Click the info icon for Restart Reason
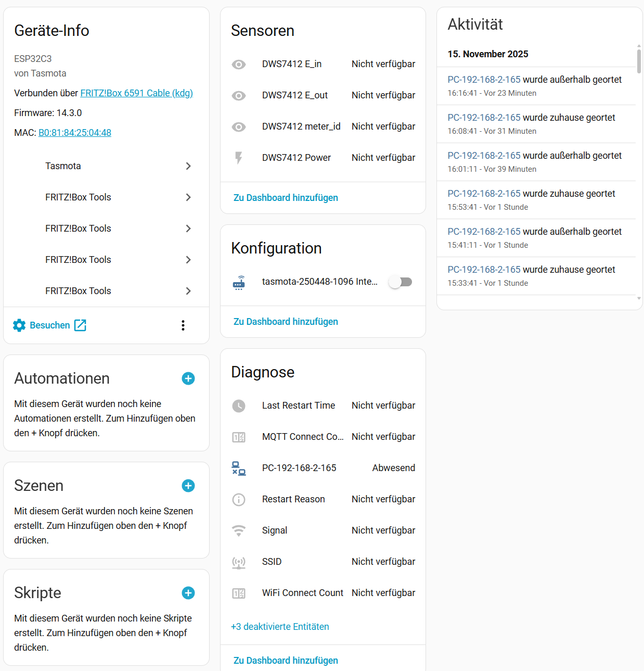The width and height of the screenshot is (644, 671). click(x=239, y=499)
